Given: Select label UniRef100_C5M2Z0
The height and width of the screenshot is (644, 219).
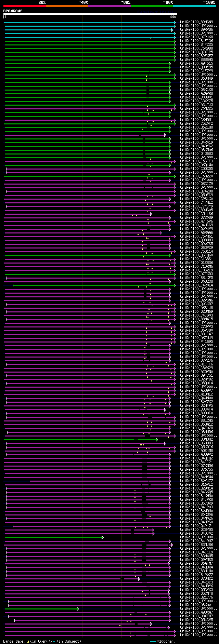Looking at the screenshot, I should (197, 176).
